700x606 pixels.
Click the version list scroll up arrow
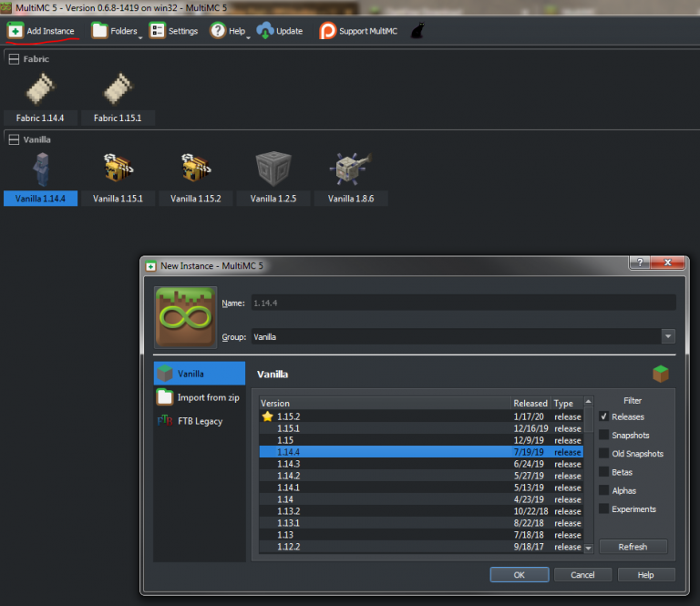point(589,402)
